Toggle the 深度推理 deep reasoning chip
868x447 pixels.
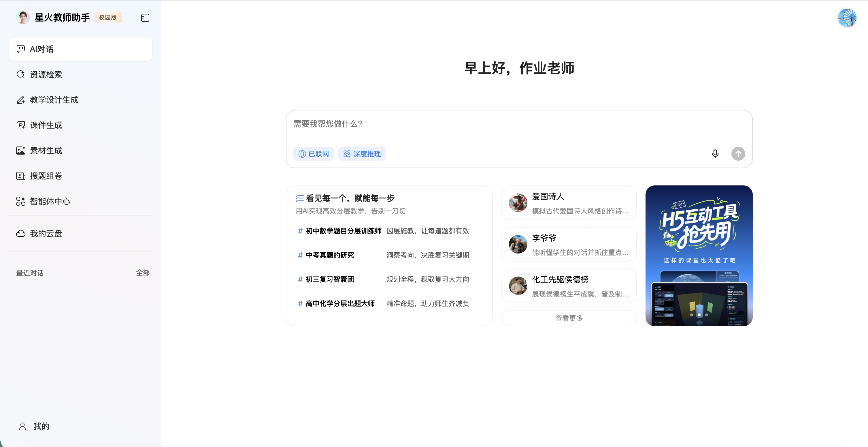[362, 154]
